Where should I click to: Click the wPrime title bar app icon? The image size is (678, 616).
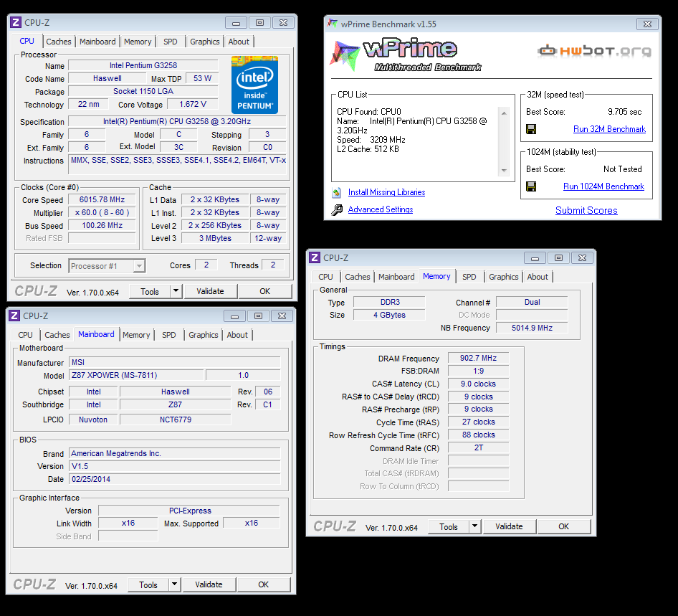[332, 24]
